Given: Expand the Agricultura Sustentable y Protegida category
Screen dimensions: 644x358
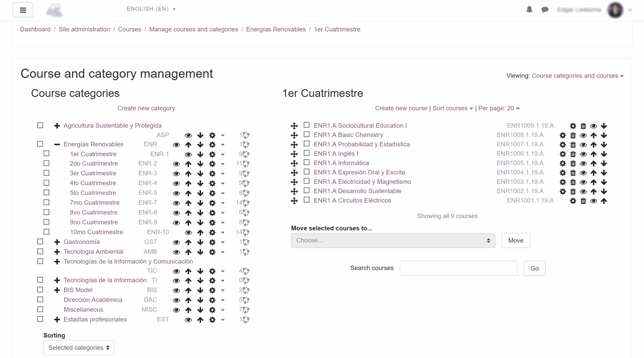Looking at the screenshot, I should click(57, 126).
